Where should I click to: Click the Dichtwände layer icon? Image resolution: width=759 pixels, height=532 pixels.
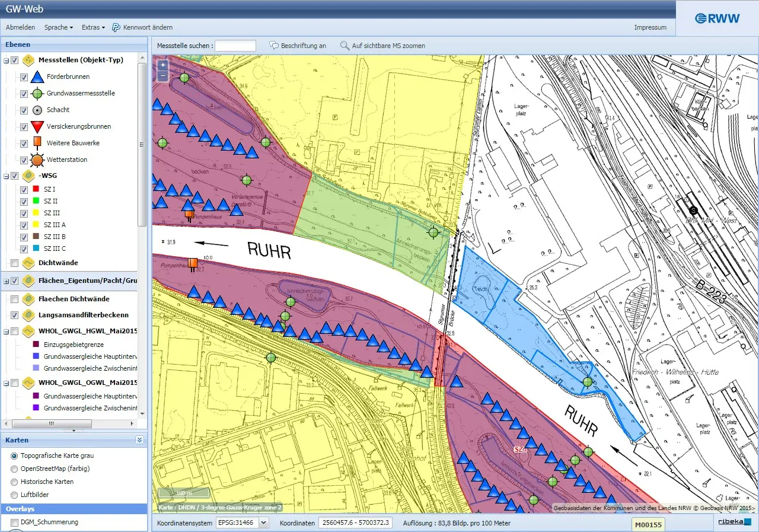click(28, 263)
